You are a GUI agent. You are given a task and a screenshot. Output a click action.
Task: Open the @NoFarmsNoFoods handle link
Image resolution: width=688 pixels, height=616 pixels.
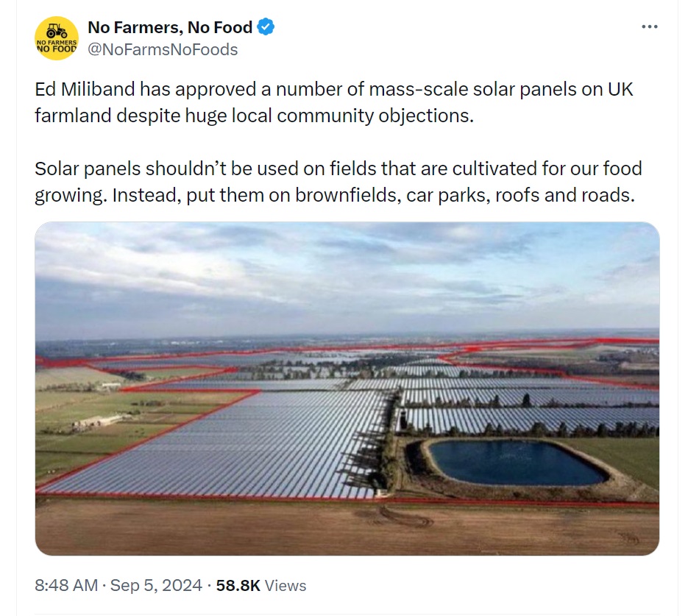coord(163,49)
